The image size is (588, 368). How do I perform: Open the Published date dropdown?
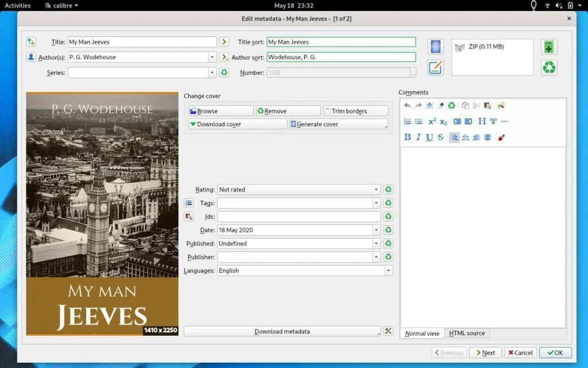(x=376, y=243)
